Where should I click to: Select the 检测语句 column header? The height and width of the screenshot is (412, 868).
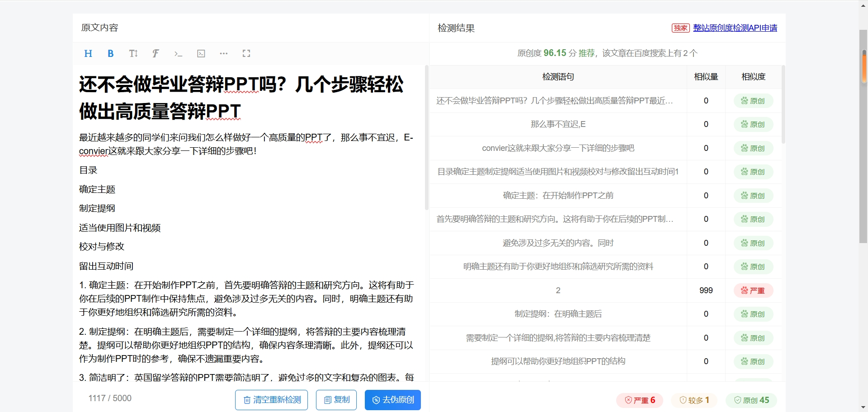[558, 77]
